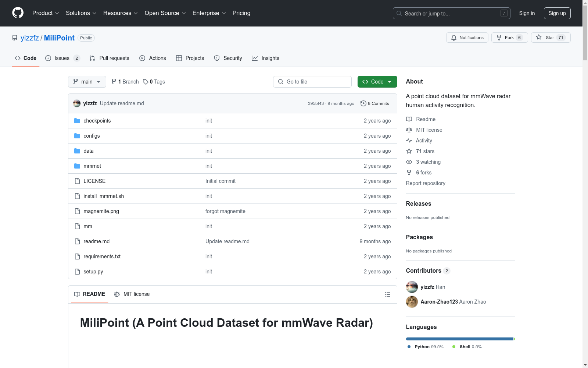Click the requirements.txt file icon
Viewport: 588px width, 368px height.
coord(77,256)
